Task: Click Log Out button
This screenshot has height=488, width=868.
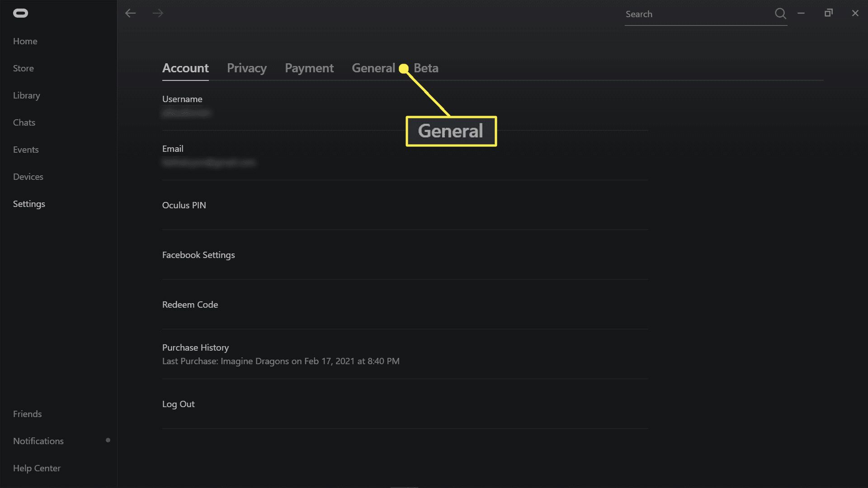Action: pos(178,404)
